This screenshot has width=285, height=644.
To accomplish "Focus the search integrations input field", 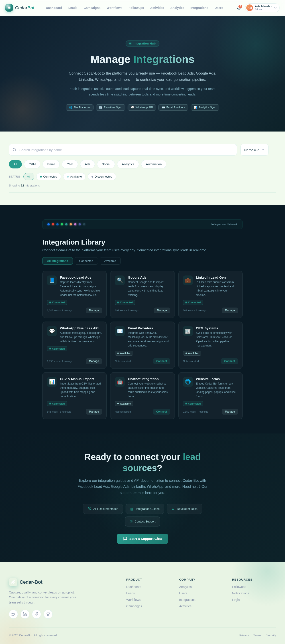I will (123, 150).
